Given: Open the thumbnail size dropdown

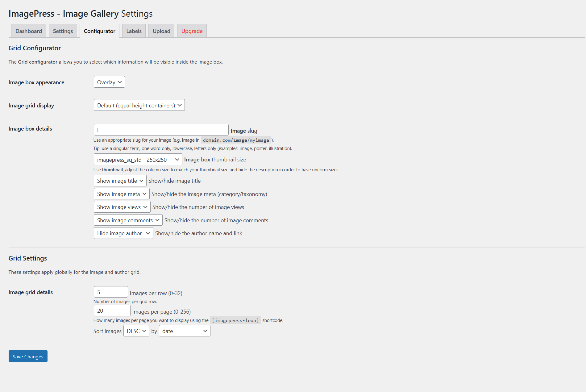Looking at the screenshot, I should click(x=138, y=160).
